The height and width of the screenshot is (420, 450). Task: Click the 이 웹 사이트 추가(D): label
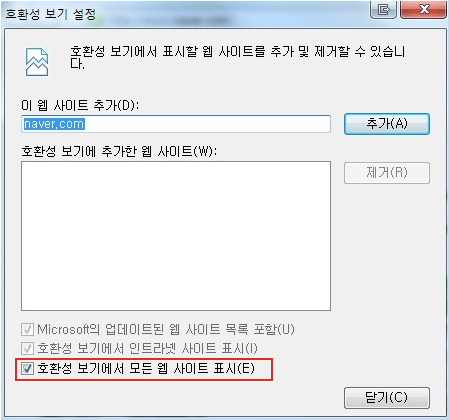[x=80, y=105]
